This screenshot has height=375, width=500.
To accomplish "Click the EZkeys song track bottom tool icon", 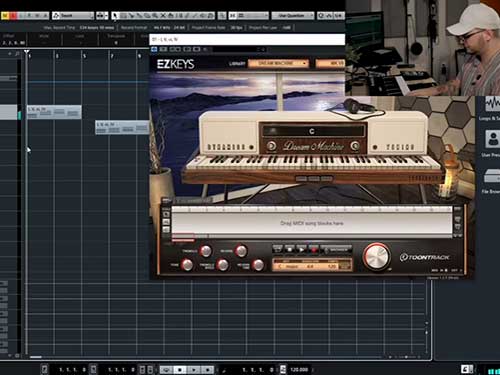I will (166, 229).
